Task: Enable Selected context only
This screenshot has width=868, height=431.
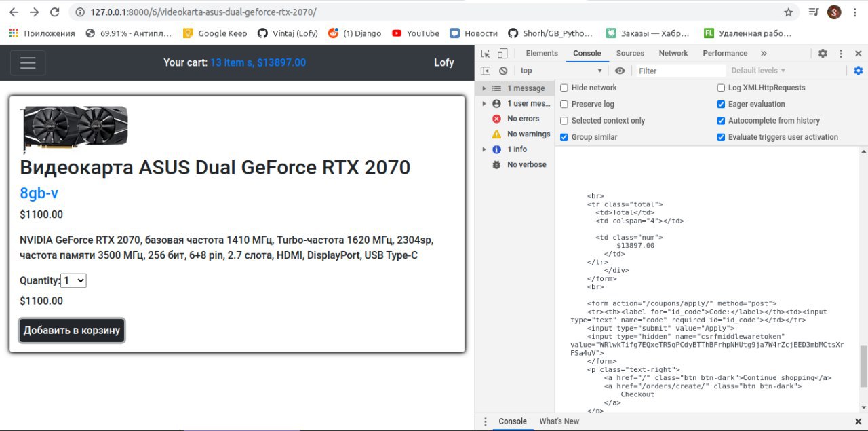Action: pyautogui.click(x=564, y=120)
